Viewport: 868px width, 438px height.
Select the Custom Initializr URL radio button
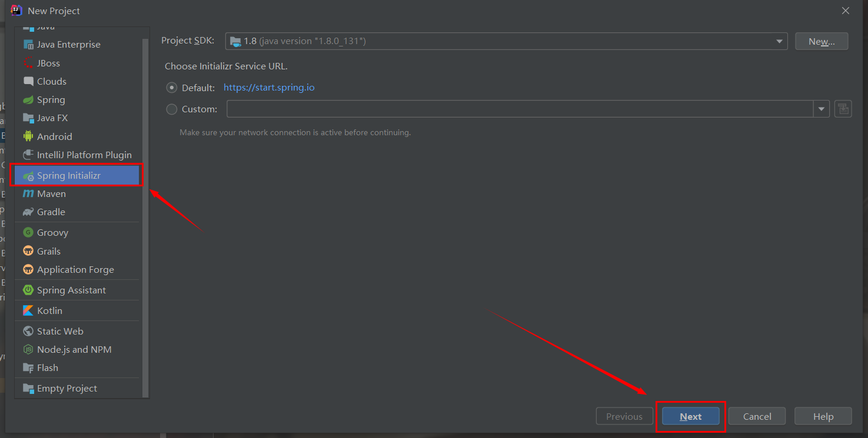point(172,109)
